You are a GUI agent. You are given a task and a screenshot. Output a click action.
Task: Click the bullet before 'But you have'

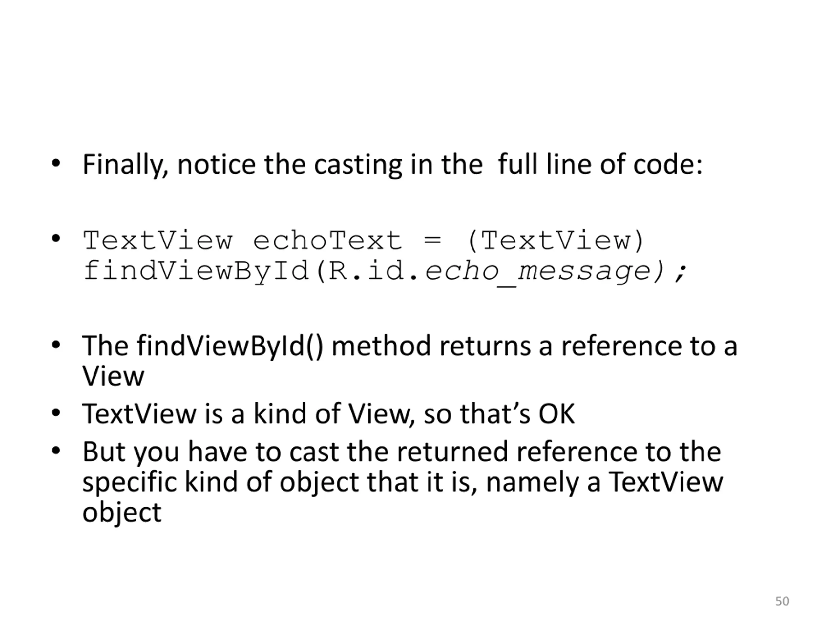[x=56, y=451]
